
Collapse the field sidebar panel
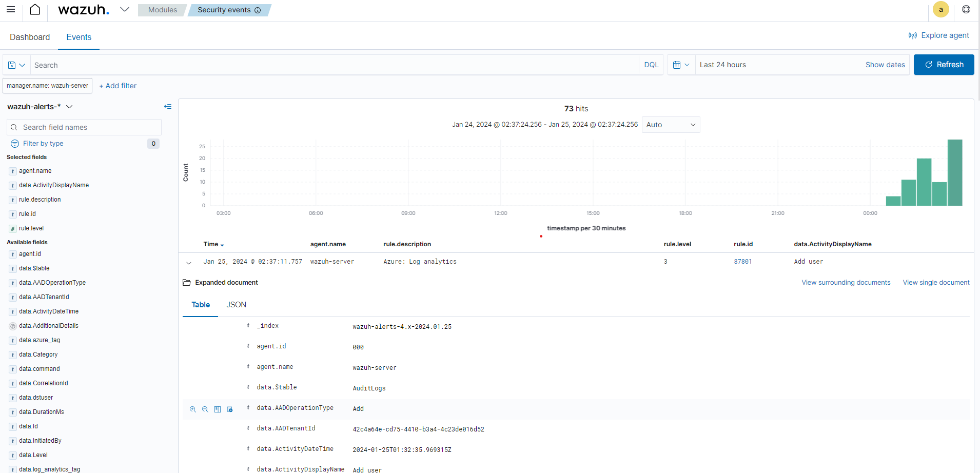coord(167,107)
